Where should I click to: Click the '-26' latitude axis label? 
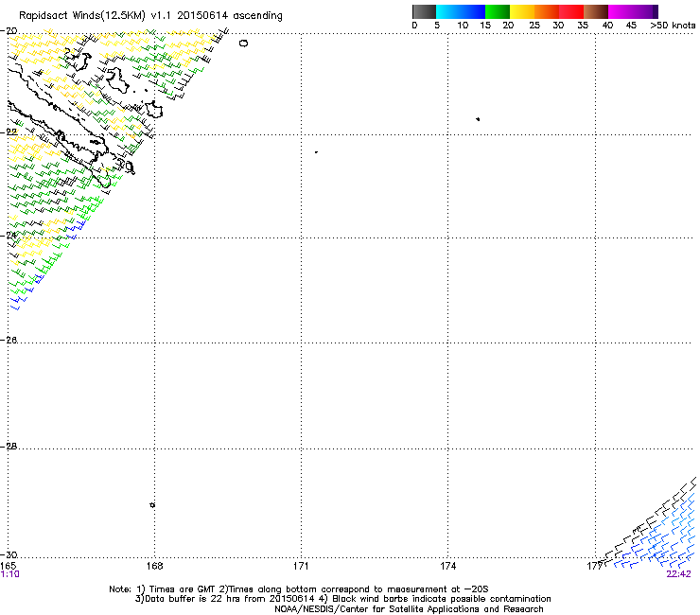[x=9, y=341]
